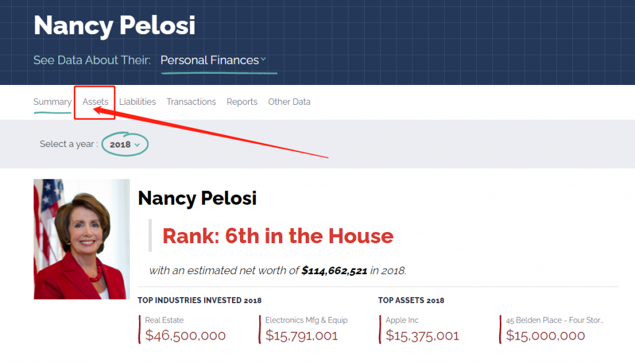635x364 pixels.
Task: Select the Transactions tab
Action: coord(191,102)
